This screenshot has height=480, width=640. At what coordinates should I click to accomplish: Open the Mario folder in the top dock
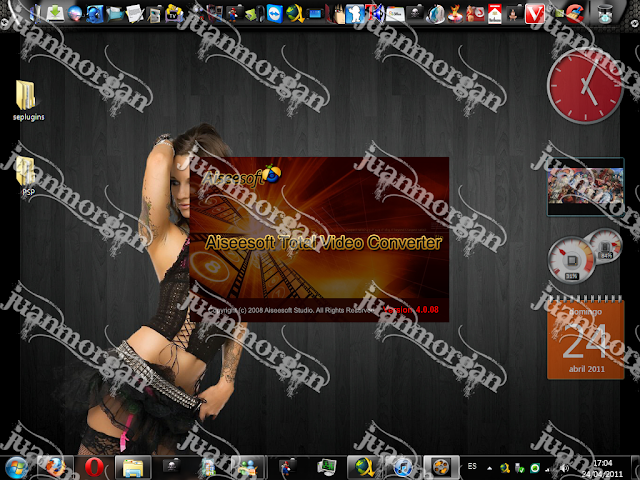pyautogui.click(x=234, y=13)
